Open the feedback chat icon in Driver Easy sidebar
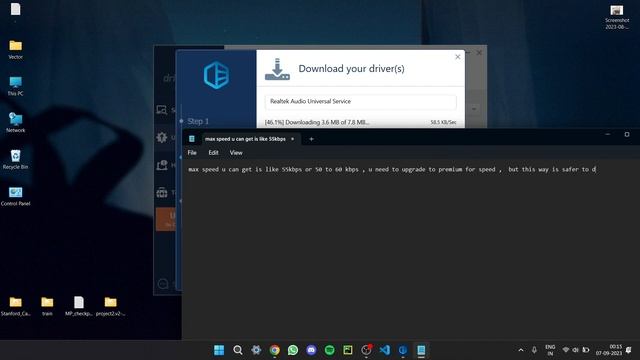Screen dimensions: 640x360 [x=163, y=284]
